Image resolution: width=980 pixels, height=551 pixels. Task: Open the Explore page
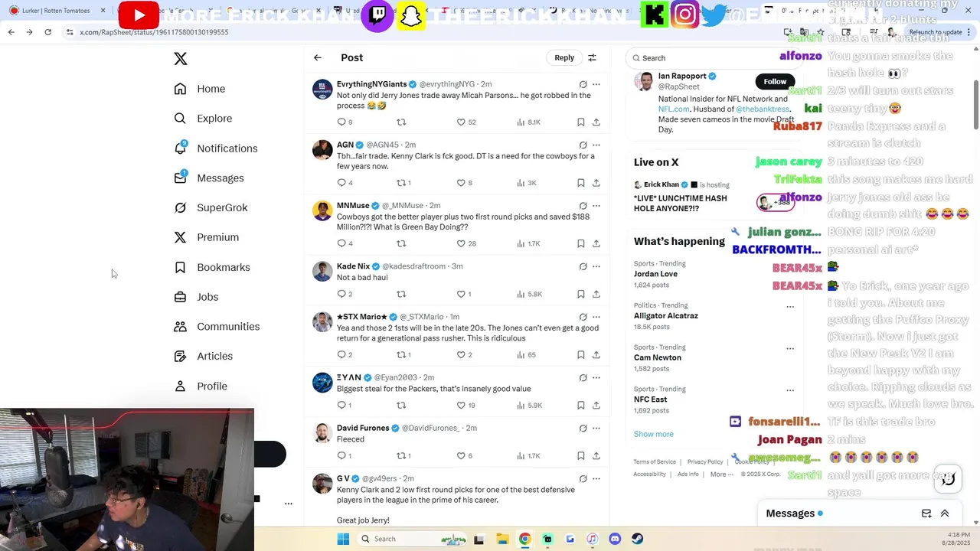(203, 119)
